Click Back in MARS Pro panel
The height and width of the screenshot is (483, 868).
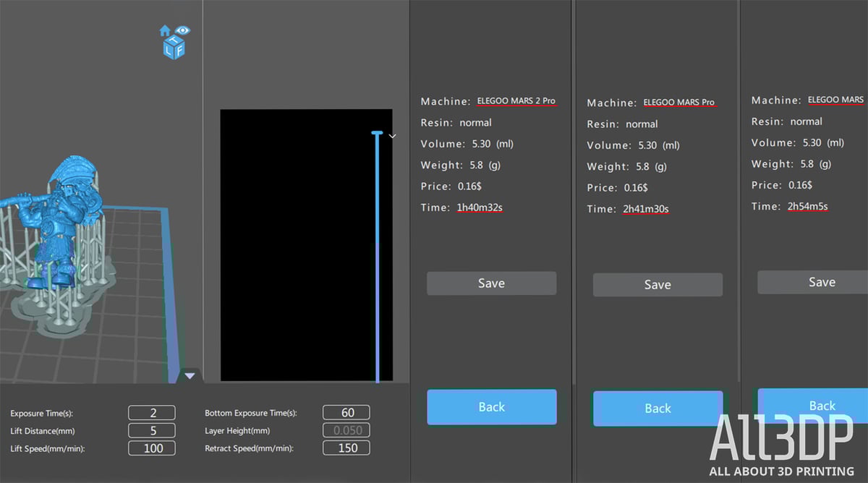coord(658,409)
